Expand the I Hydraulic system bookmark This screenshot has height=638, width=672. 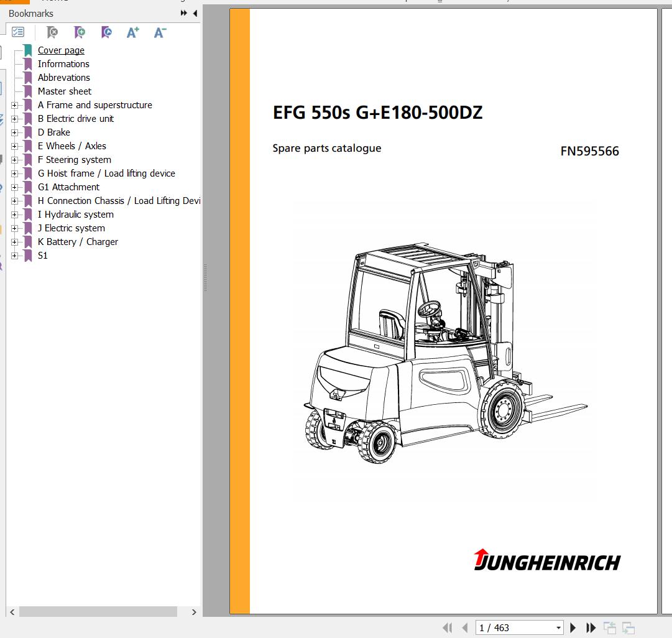(15, 215)
